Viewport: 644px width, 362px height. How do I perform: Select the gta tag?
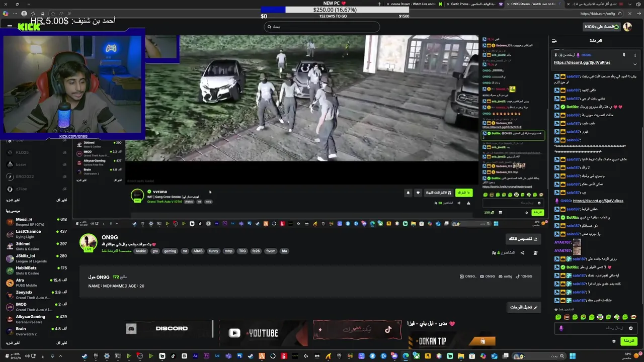155,251
